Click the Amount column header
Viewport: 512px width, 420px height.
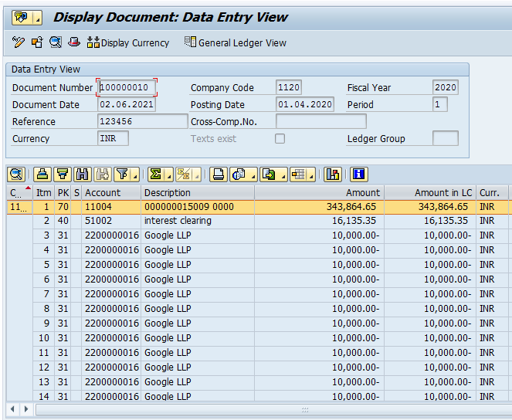320,193
